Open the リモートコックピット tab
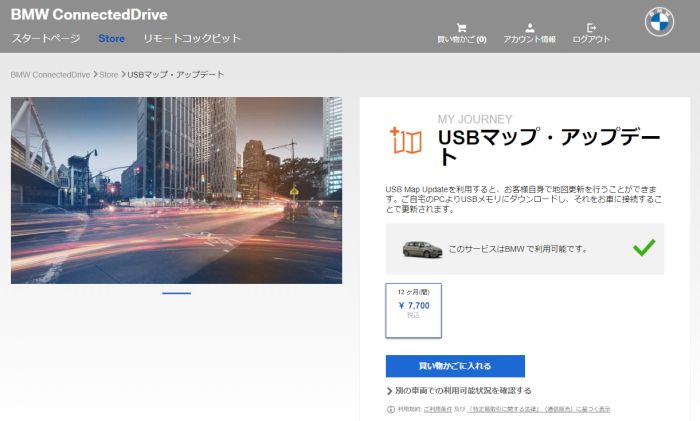The width and height of the screenshot is (700, 421). click(x=192, y=38)
